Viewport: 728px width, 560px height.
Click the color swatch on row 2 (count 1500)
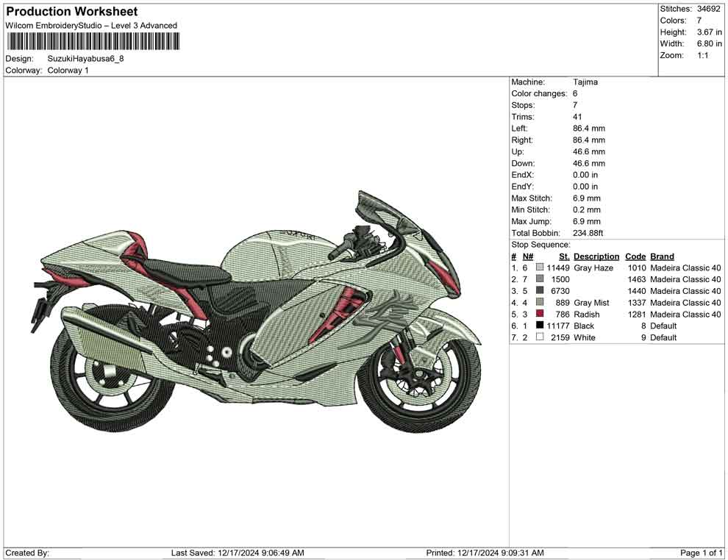pyautogui.click(x=541, y=279)
